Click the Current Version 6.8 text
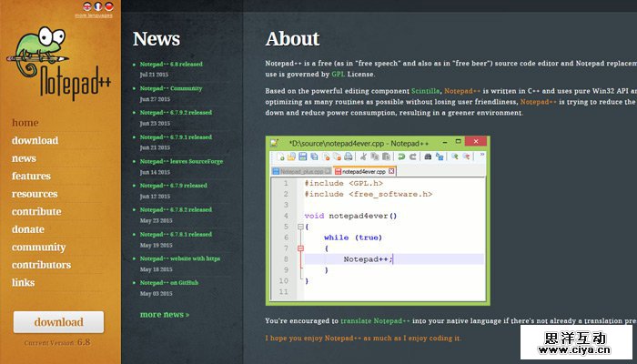Screen dimensions: 637x364 [x=57, y=342]
